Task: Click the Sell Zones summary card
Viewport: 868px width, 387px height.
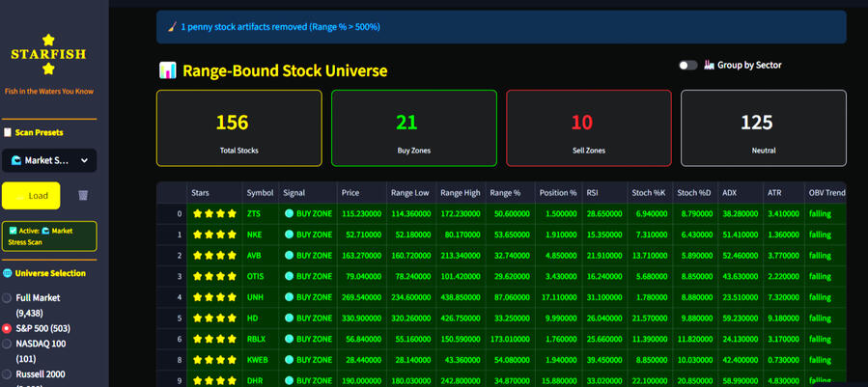Action: click(x=588, y=128)
